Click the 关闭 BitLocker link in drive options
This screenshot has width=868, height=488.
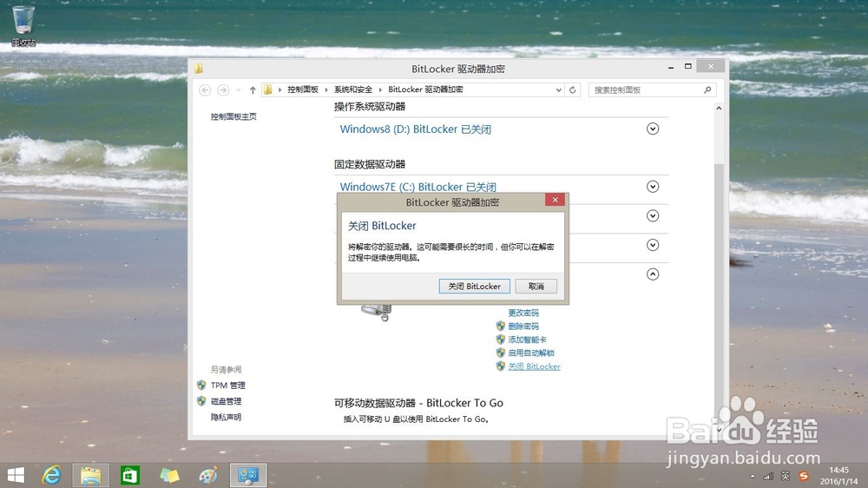pos(534,366)
